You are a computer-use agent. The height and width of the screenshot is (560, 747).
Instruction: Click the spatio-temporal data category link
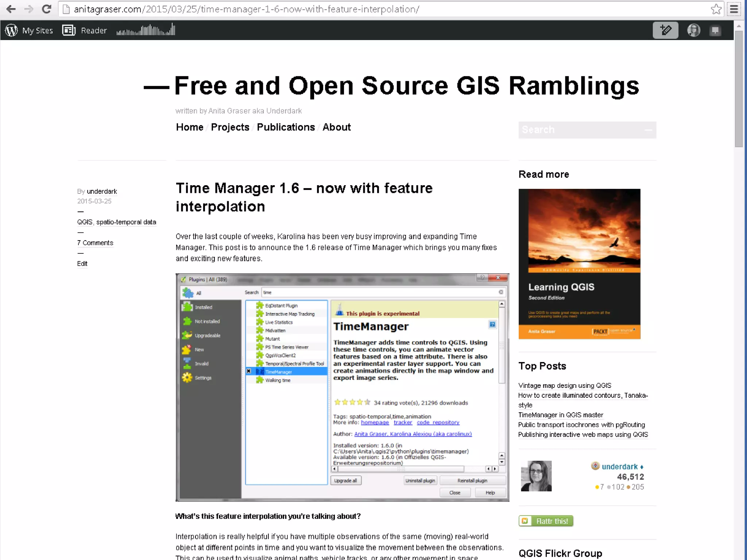coord(126,222)
